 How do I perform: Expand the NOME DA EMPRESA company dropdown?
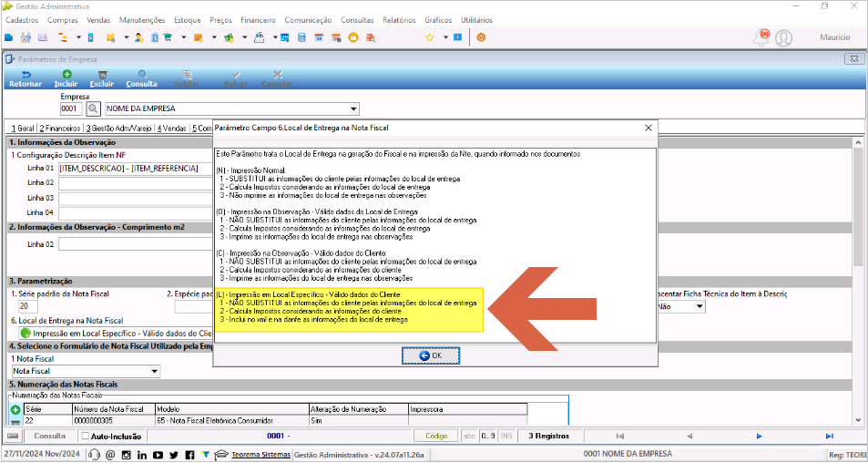click(353, 108)
